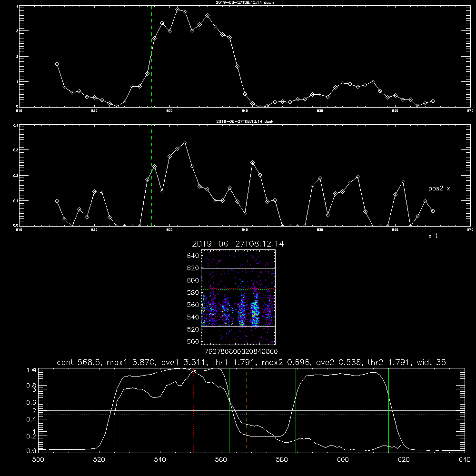Click the bottom plot y-axis label '0.0'
Screen dimensions: 476x476
[x=31, y=451]
